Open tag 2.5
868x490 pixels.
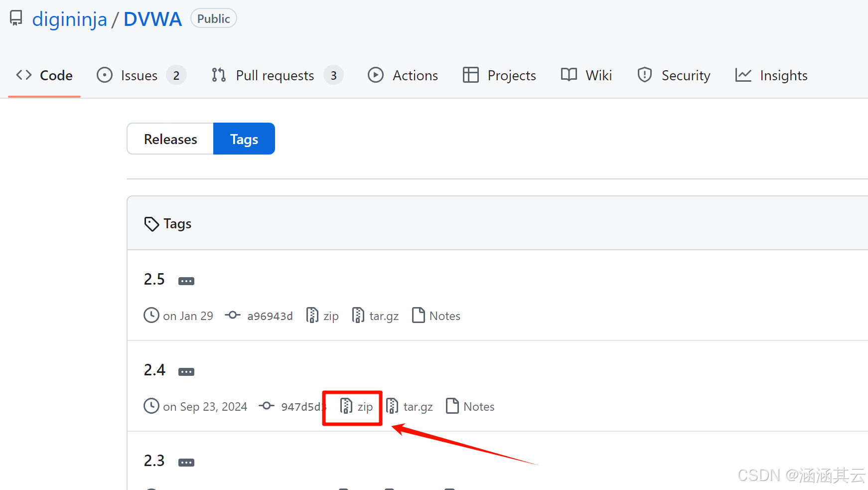(x=154, y=279)
